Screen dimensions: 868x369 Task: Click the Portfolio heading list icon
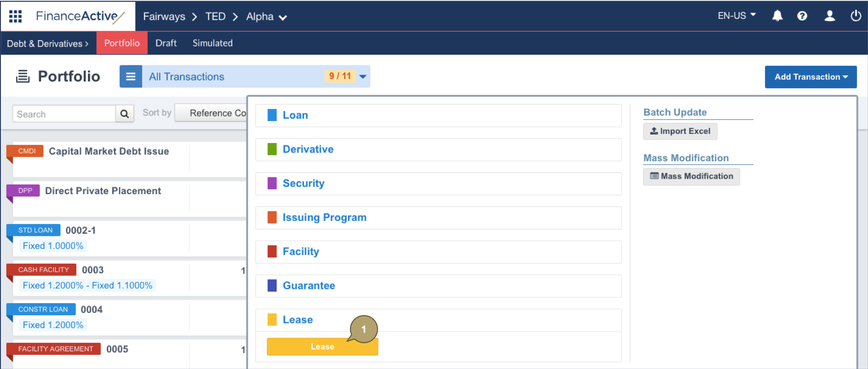(23, 76)
